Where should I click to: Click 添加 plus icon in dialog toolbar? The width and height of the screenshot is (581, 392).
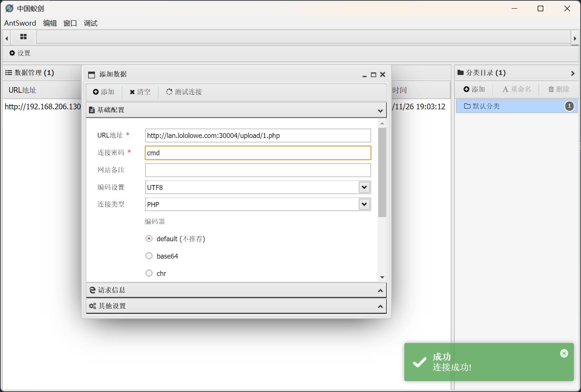(x=104, y=92)
